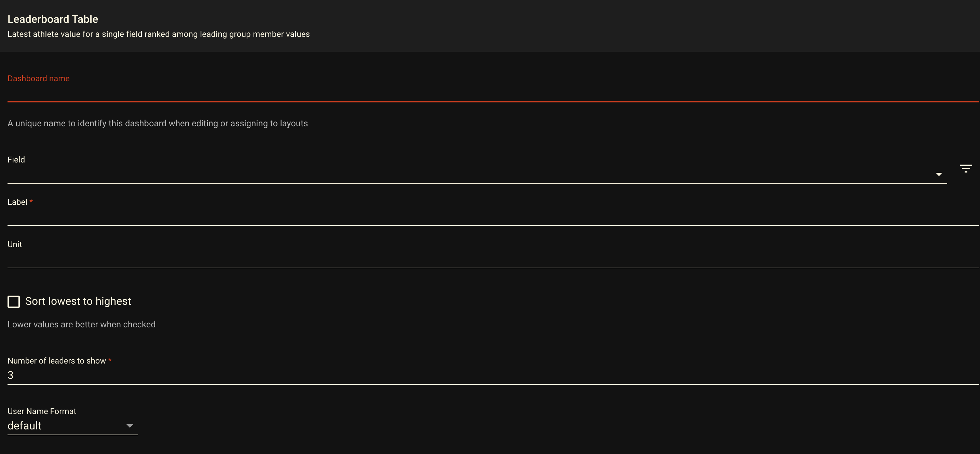The width and height of the screenshot is (980, 454).
Task: Edit the Number of leaders to show value
Action: click(493, 375)
